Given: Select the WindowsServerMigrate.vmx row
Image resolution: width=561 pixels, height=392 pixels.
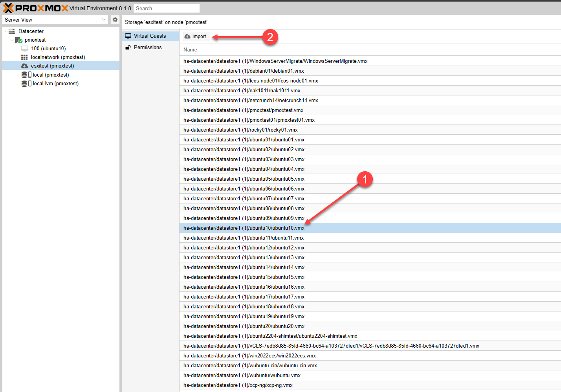Looking at the screenshot, I should pos(370,61).
